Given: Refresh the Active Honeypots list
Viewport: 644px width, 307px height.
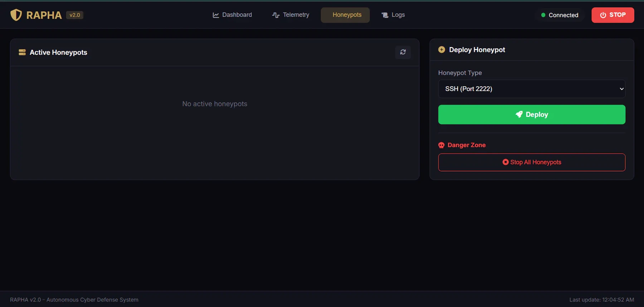Looking at the screenshot, I should pyautogui.click(x=403, y=52).
